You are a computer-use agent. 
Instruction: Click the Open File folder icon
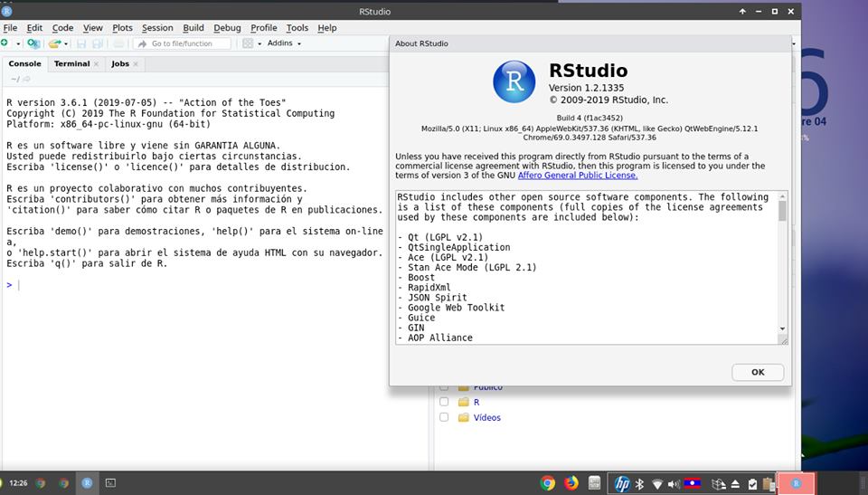[54, 43]
